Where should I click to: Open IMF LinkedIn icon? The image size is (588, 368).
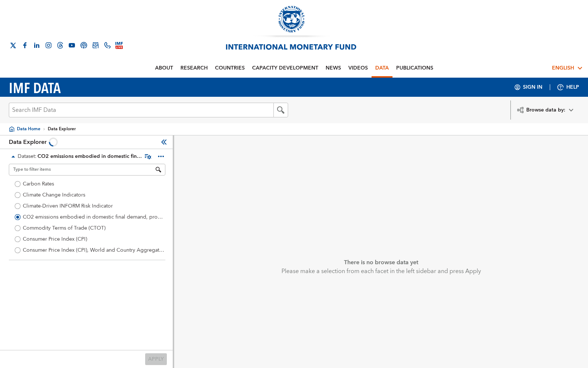(37, 45)
